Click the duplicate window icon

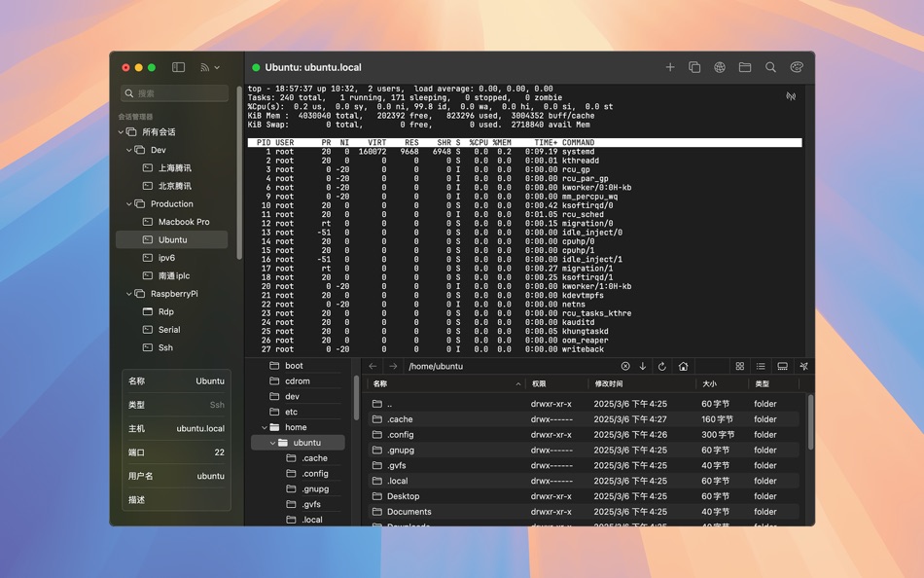click(694, 67)
